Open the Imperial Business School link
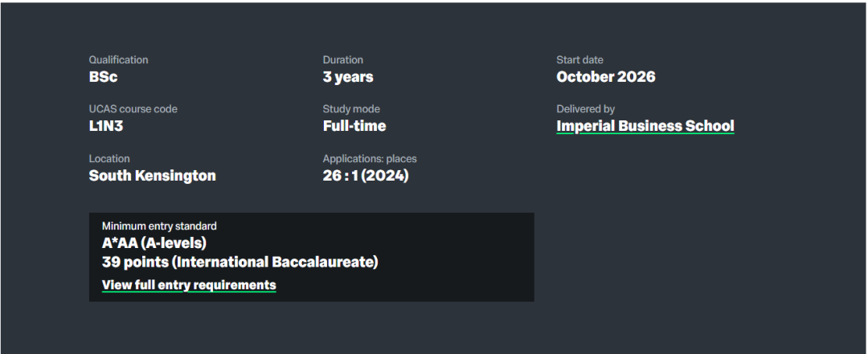This screenshot has height=354, width=868. pos(645,126)
